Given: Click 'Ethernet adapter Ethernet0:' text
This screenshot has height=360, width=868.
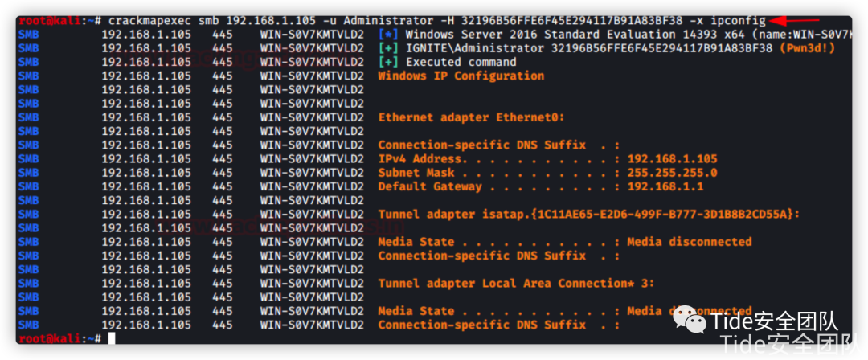Looking at the screenshot, I should tap(472, 117).
